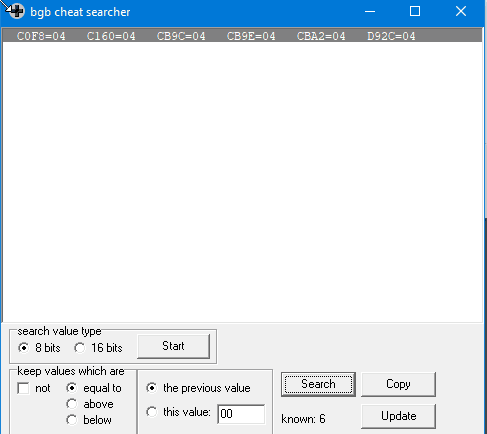The width and height of the screenshot is (487, 434).
Task: Toggle the not checkbox
Action: click(23, 388)
